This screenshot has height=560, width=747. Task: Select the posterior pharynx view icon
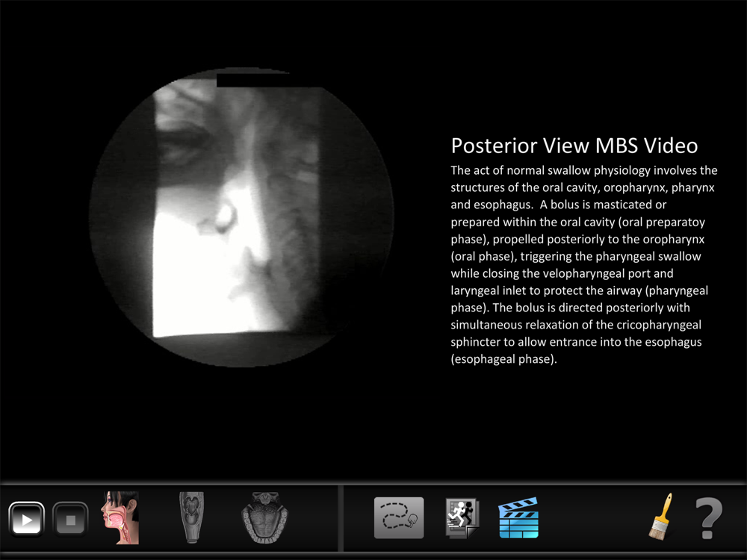[x=191, y=517]
